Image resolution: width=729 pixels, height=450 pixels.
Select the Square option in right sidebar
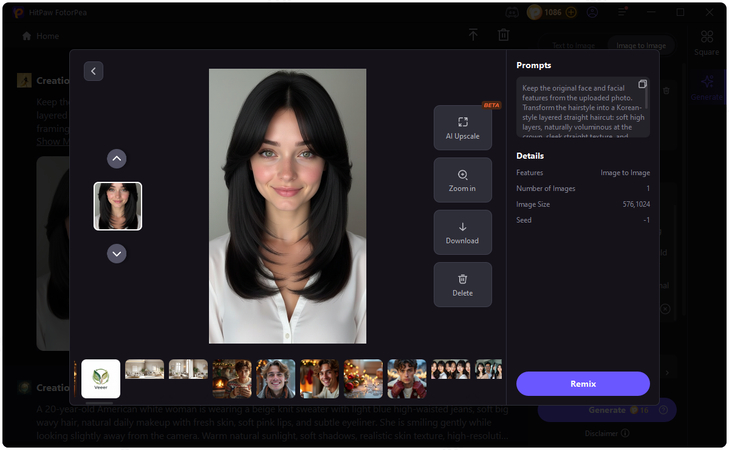pos(707,44)
